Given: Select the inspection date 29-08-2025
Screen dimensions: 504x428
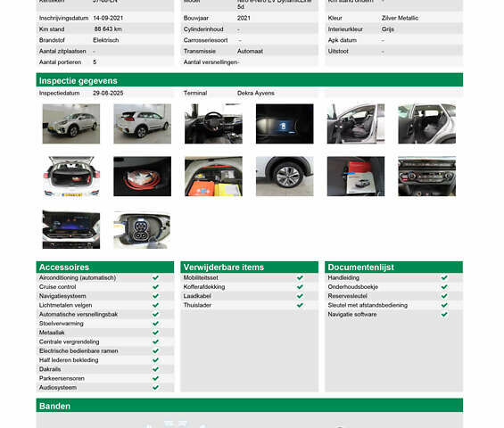Looking at the screenshot, I should click(x=108, y=94).
